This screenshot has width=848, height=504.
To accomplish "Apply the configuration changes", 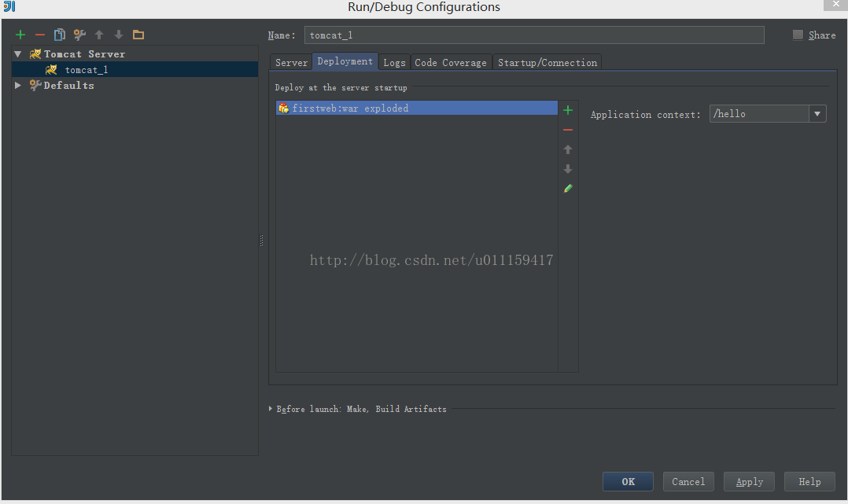I will tap(749, 481).
